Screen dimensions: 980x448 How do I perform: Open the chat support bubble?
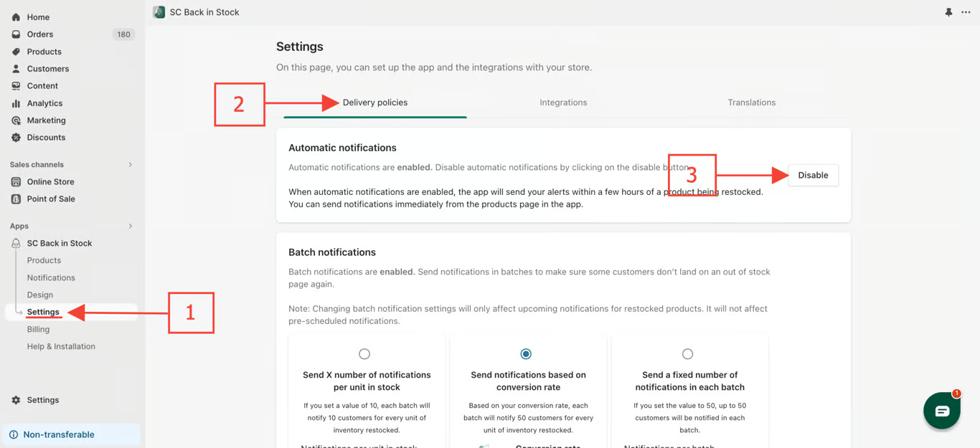pos(942,411)
